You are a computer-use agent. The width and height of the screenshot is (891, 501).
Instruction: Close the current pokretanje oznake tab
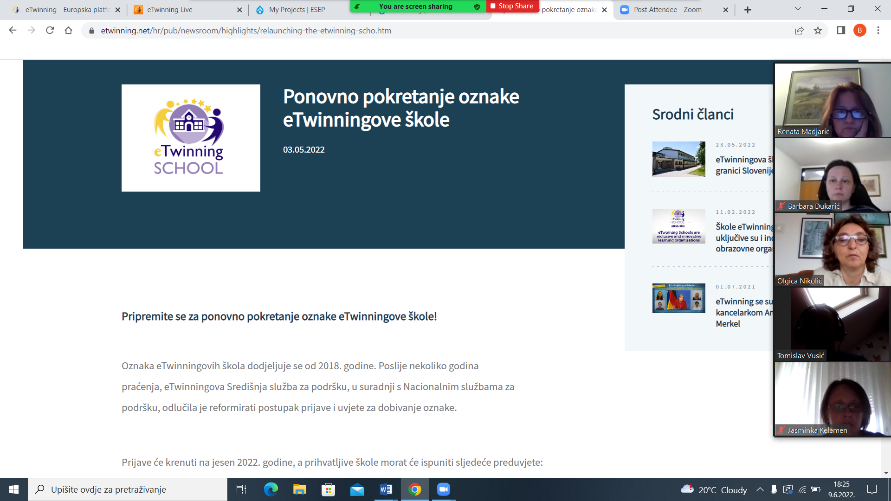(x=604, y=10)
